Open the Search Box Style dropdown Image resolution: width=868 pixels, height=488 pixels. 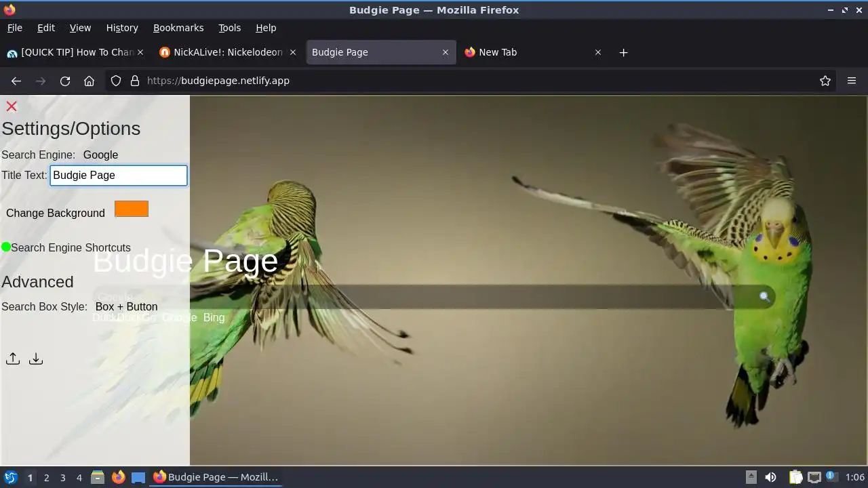(x=127, y=306)
